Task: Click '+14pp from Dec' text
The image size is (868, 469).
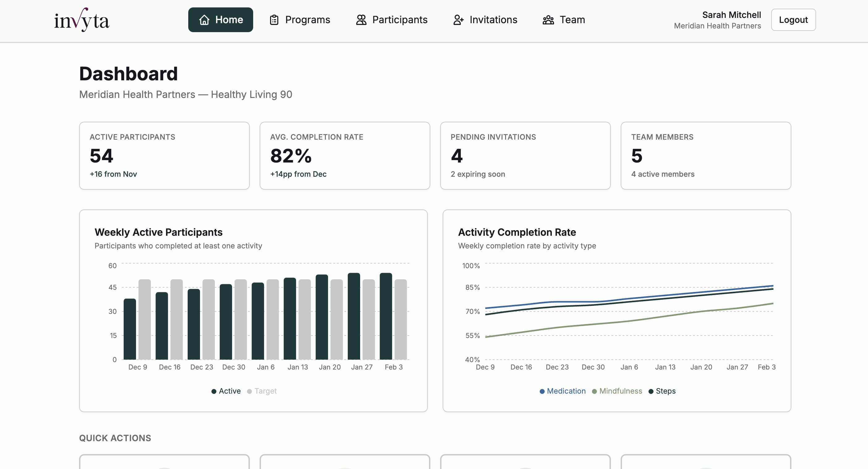Action: [298, 174]
